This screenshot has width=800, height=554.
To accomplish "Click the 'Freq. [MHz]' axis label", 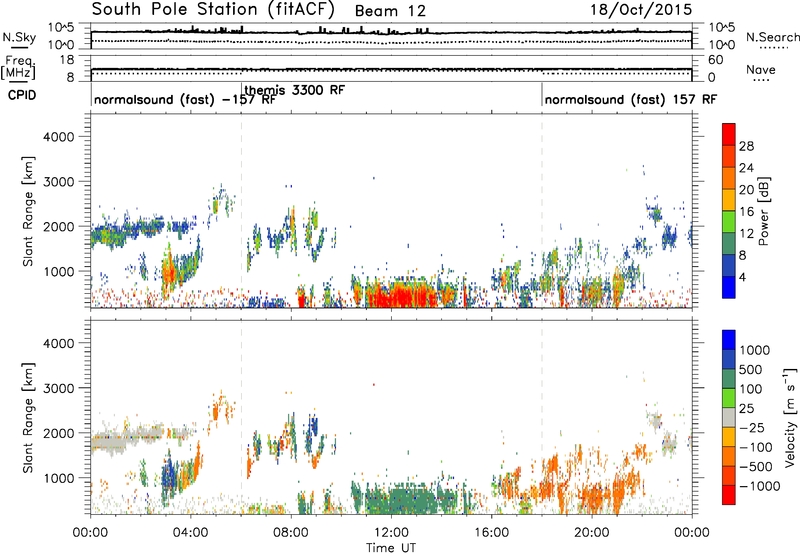I will [18, 67].
